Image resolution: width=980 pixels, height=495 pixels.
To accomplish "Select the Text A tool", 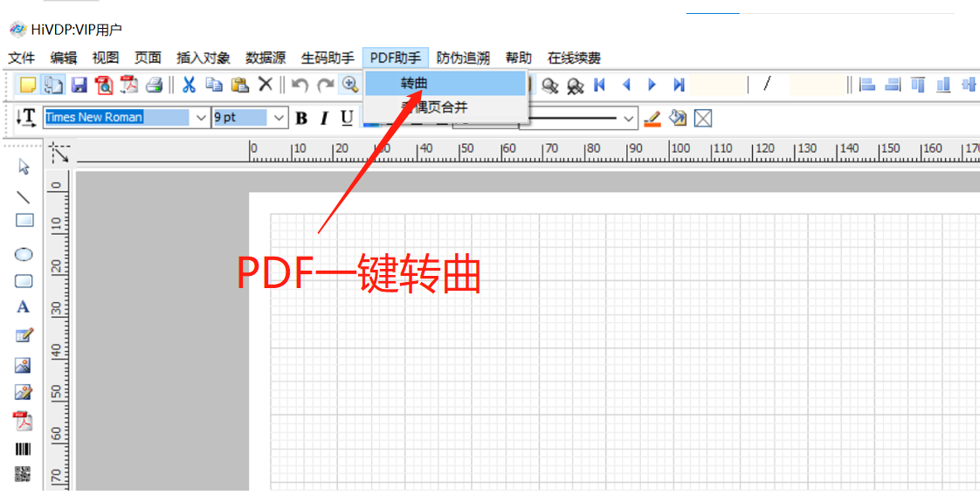I will 23,307.
